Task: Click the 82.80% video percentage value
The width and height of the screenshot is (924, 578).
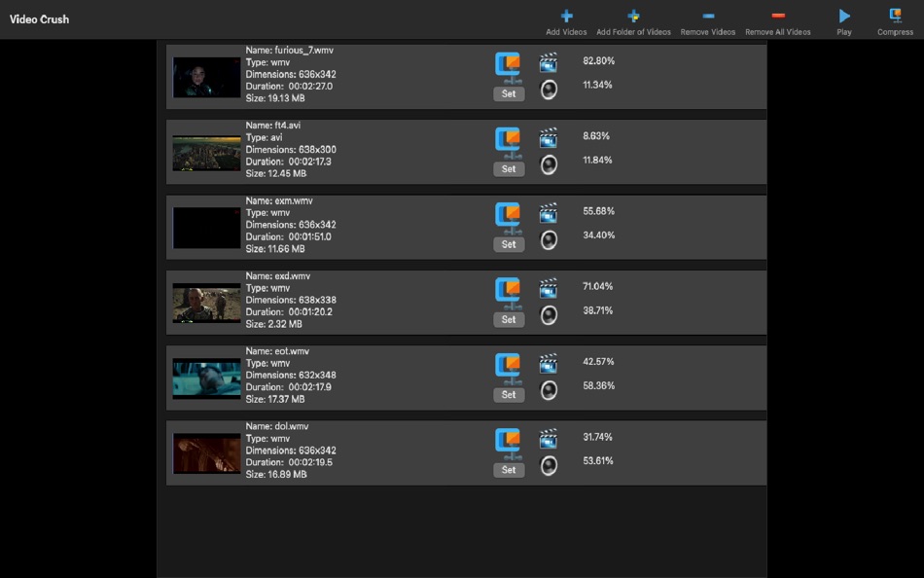Action: [x=599, y=60]
